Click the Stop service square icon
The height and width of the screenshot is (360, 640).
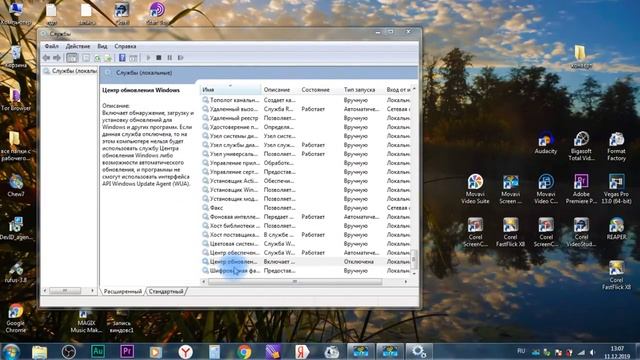click(159, 58)
